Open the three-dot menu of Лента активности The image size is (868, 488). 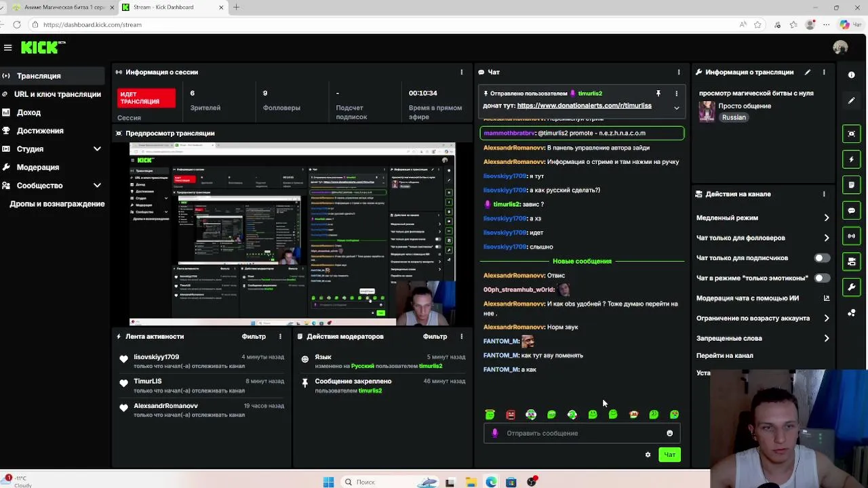280,336
